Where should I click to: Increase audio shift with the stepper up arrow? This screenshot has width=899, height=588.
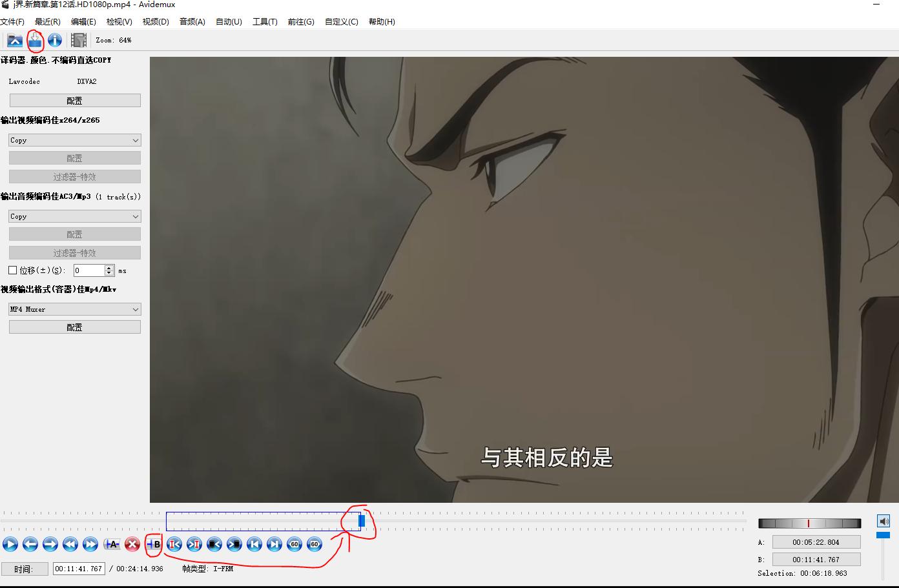(108, 267)
